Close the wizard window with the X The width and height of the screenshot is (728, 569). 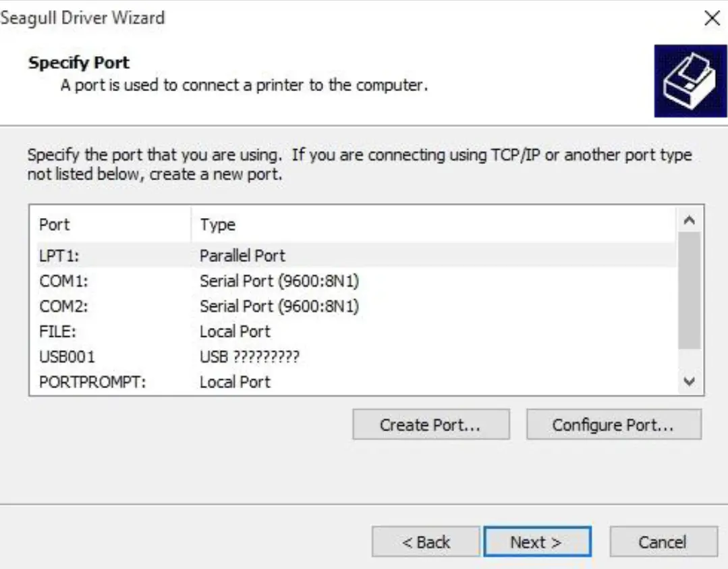coord(713,18)
